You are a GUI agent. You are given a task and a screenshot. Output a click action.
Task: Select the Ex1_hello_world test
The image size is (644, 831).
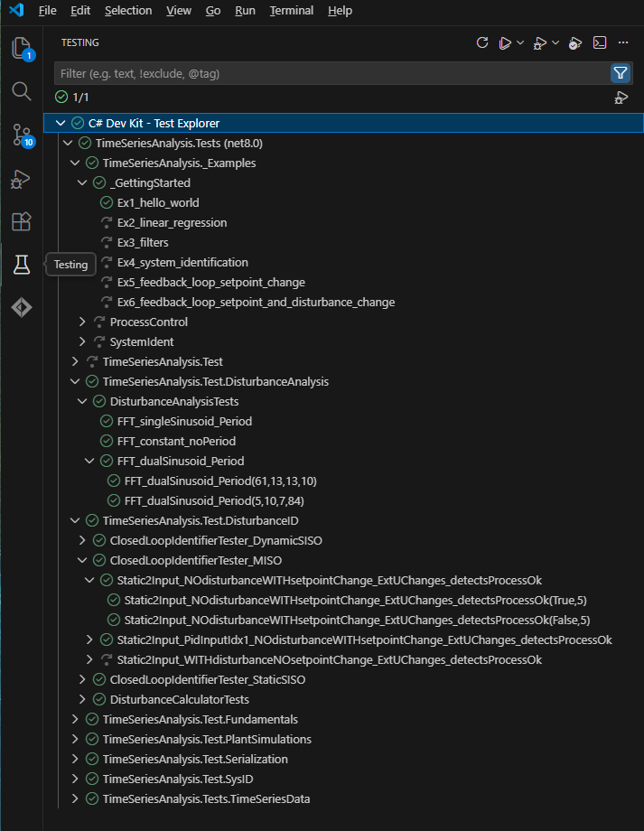tap(158, 203)
